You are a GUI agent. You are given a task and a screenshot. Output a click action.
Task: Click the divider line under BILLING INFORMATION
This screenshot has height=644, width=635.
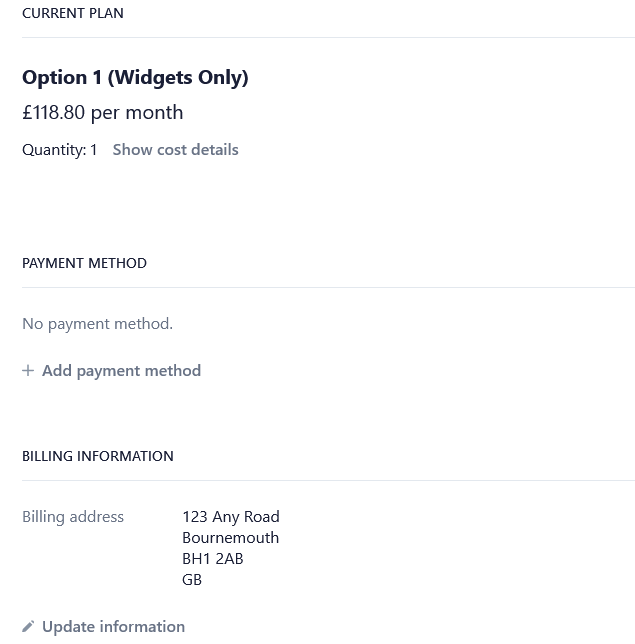[328, 481]
